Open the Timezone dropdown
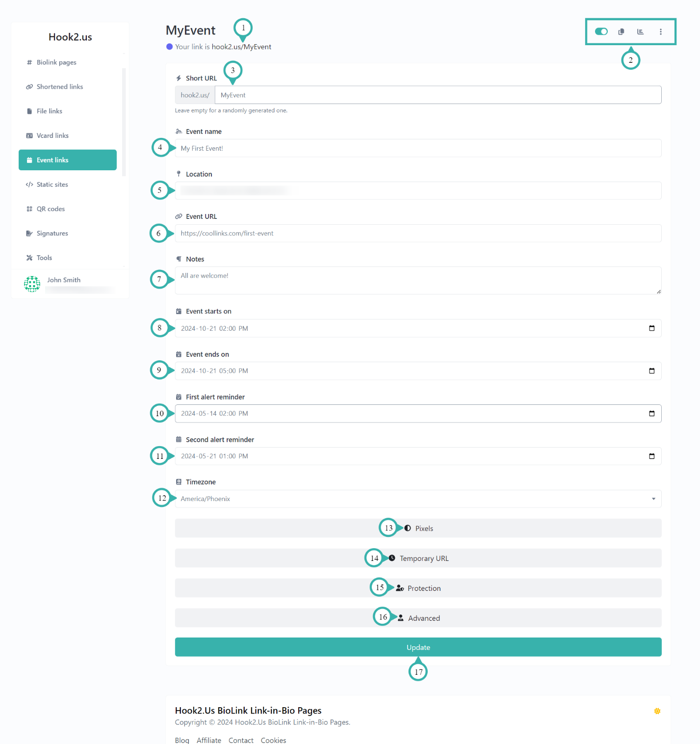700x744 pixels. pyautogui.click(x=418, y=499)
